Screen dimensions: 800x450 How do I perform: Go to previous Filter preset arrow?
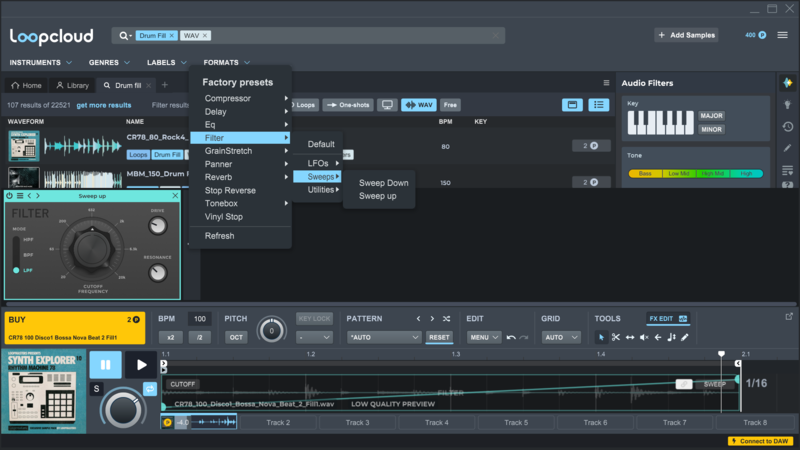30,195
